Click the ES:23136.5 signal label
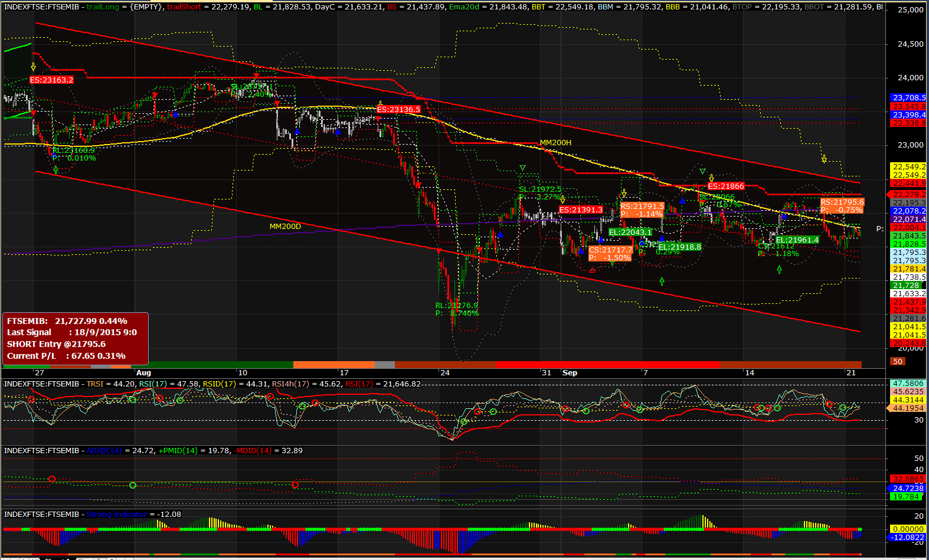929x560 pixels. click(398, 109)
